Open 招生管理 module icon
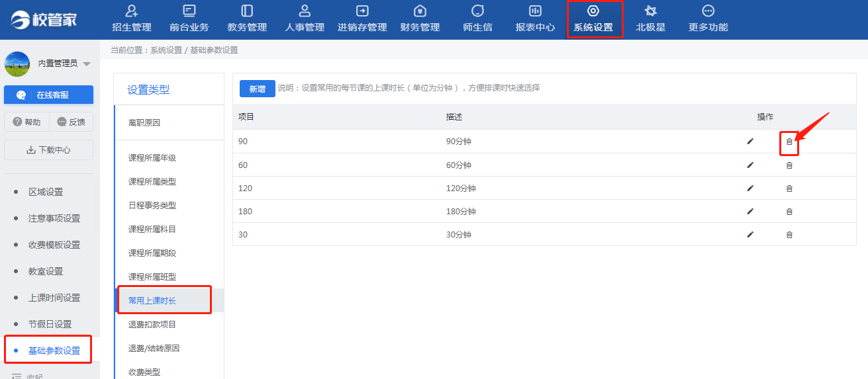The image size is (868, 379). click(132, 11)
